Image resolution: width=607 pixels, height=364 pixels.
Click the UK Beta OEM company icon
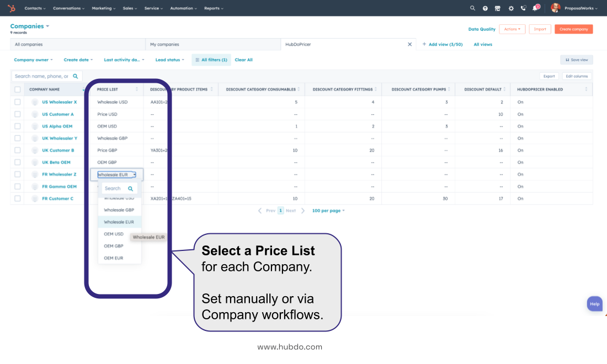click(35, 163)
